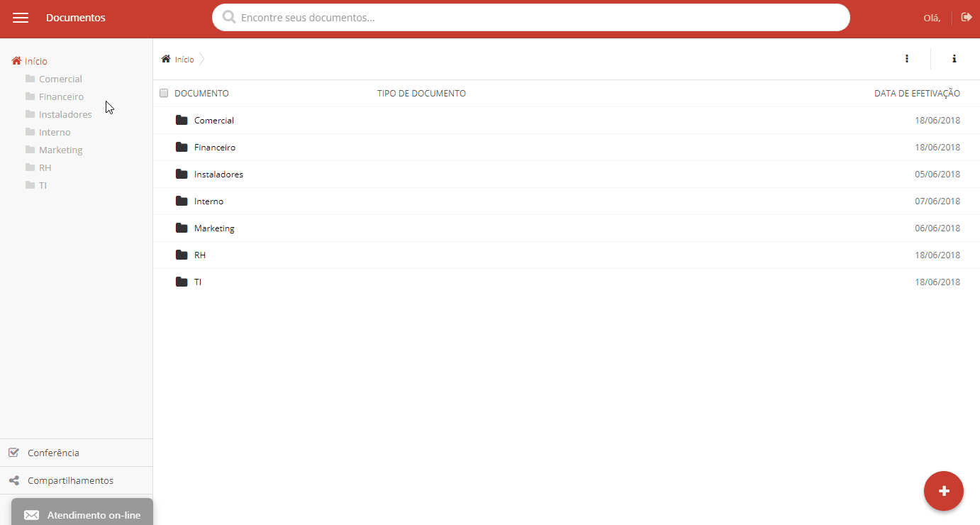Click Marketing folder icon in sidebar tree

30,150
